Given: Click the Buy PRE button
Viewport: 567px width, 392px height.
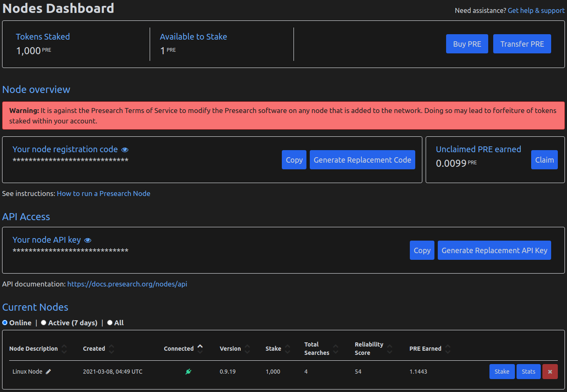Looking at the screenshot, I should [x=467, y=44].
